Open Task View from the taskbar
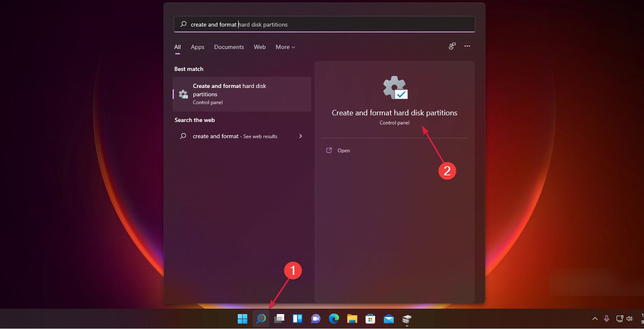Screen dimensions: 644x329 click(x=279, y=319)
